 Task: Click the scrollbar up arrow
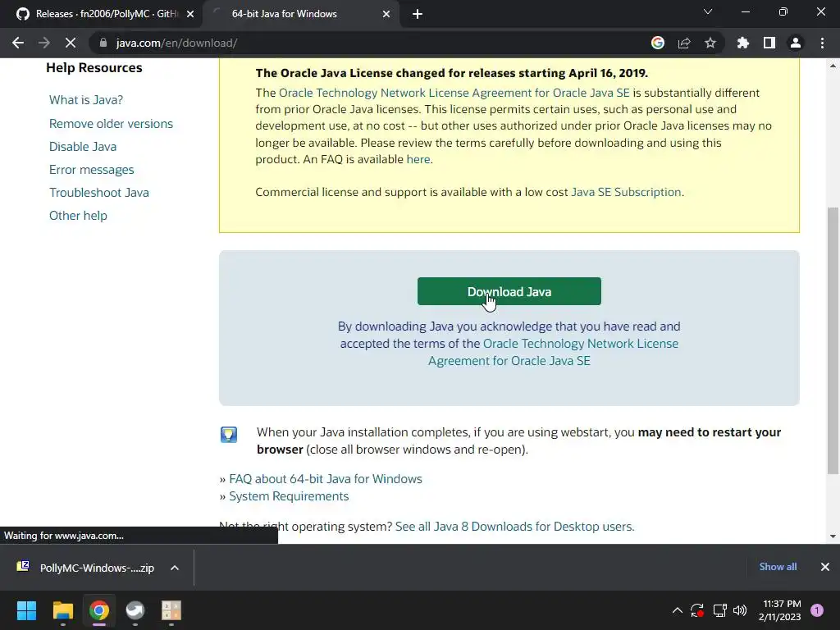coord(833,66)
